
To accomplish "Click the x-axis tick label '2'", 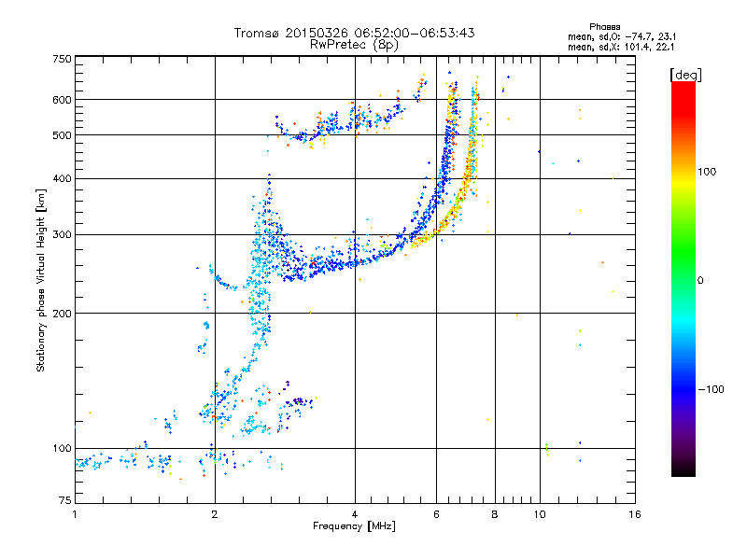I will coord(215,514).
